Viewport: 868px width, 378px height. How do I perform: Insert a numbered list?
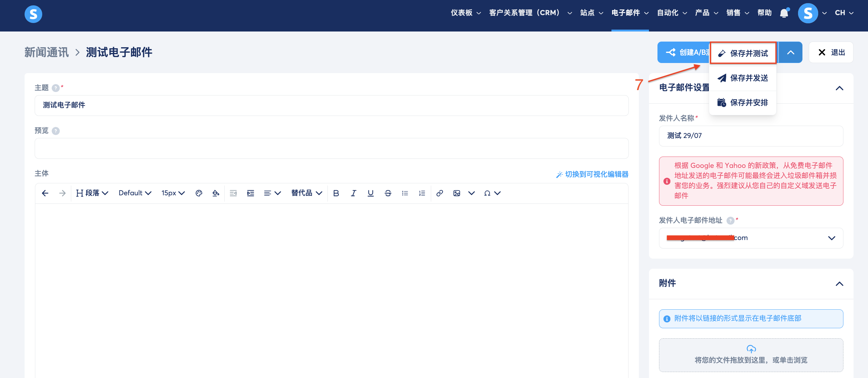[422, 193]
